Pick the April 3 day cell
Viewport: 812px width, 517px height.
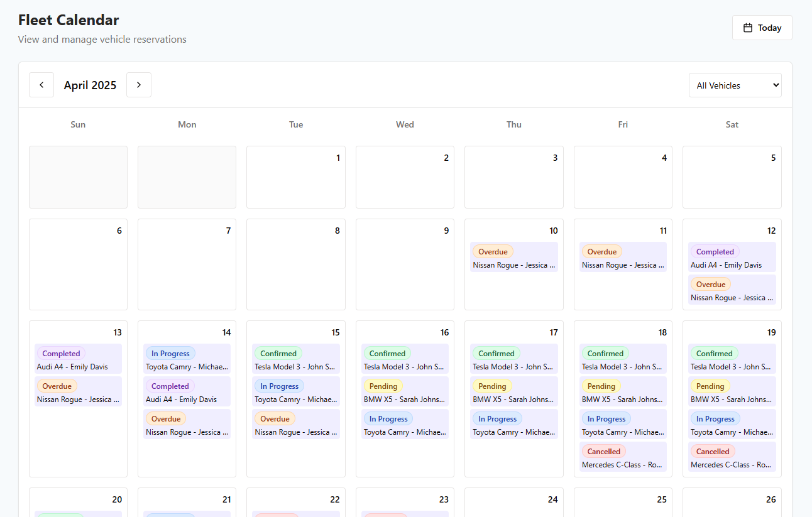click(x=514, y=177)
